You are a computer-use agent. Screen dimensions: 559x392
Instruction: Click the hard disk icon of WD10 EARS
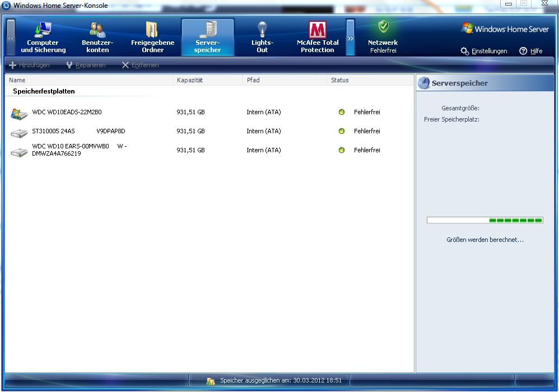click(19, 152)
